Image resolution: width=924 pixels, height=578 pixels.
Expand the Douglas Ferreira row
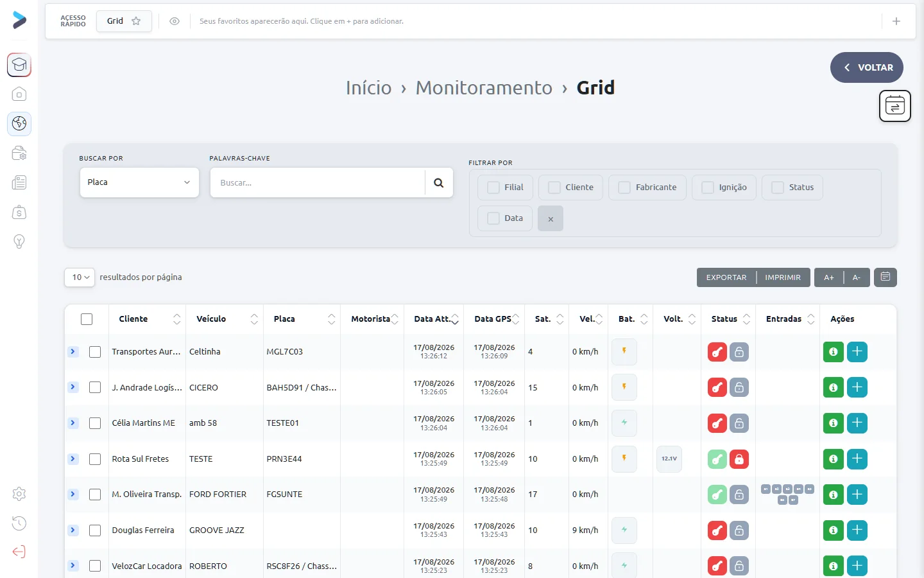point(73,530)
